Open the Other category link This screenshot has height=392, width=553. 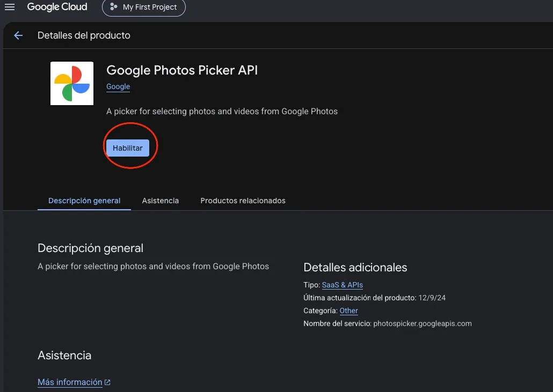coord(348,310)
